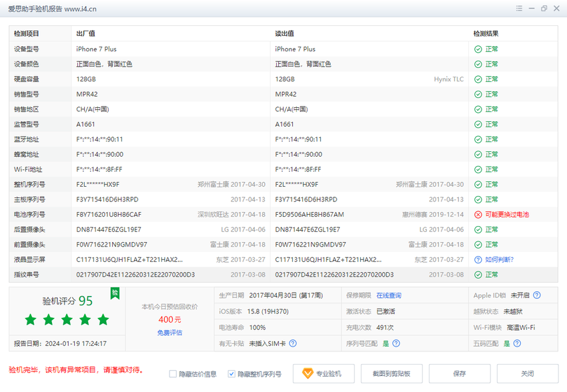Viewport: 567px width, 392px height.
Task: Open the 如何判断? help link
Action: click(x=500, y=260)
